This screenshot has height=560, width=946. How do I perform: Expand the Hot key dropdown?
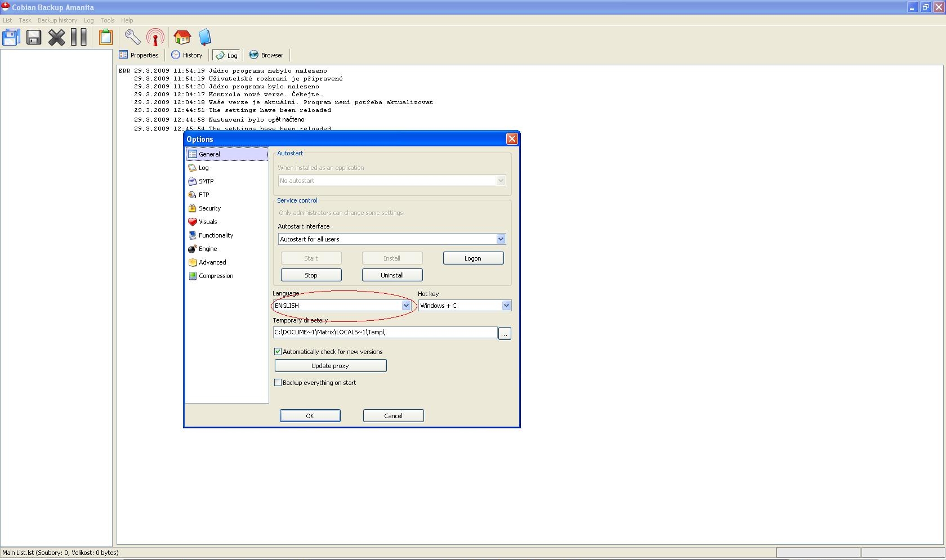click(506, 306)
